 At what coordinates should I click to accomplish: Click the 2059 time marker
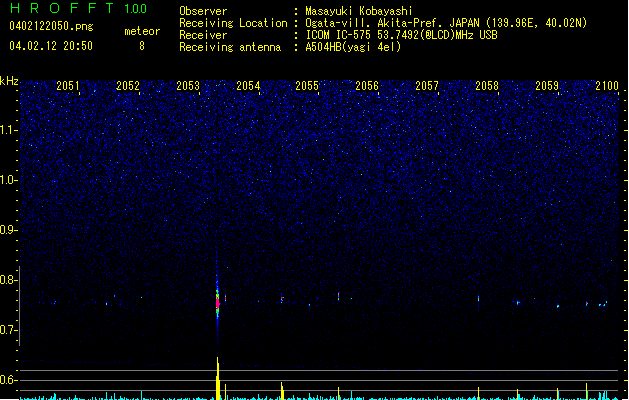tap(547, 86)
